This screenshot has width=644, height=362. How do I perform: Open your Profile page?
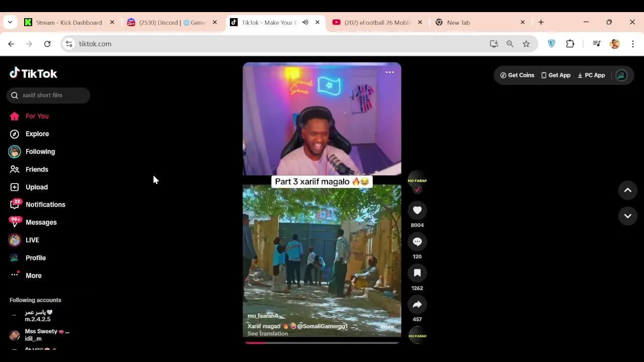(28, 258)
